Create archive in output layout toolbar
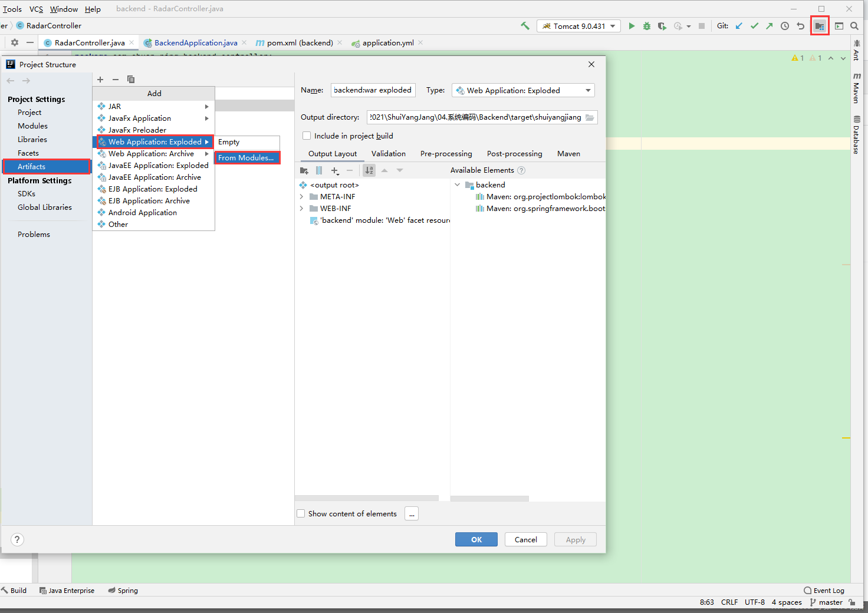The height and width of the screenshot is (613, 868). [x=319, y=170]
